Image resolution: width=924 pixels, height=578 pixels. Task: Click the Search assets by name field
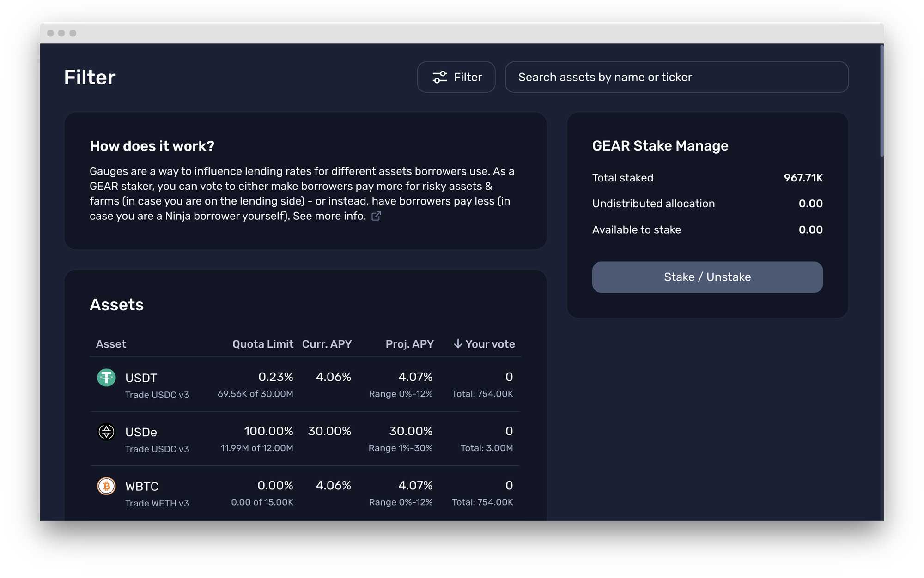[677, 77]
